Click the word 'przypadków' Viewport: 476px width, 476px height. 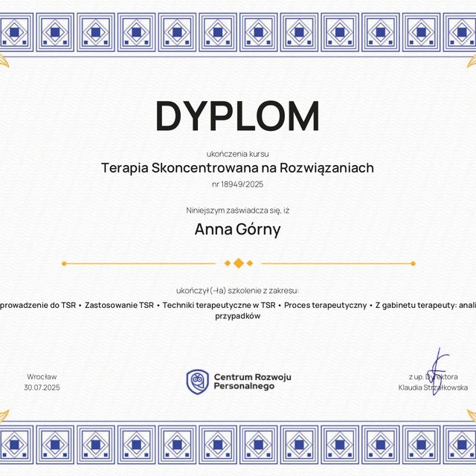coord(238,316)
